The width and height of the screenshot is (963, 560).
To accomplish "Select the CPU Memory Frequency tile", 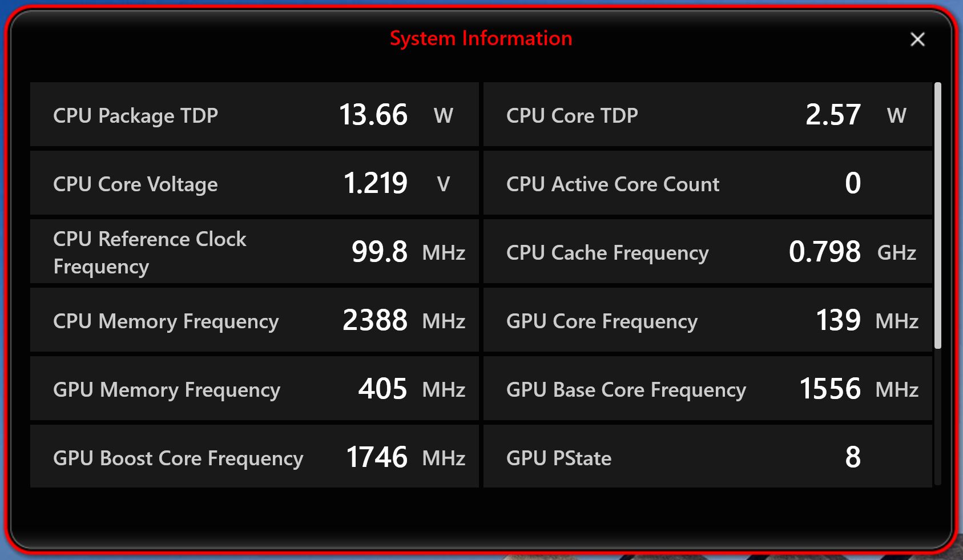I will [x=254, y=320].
